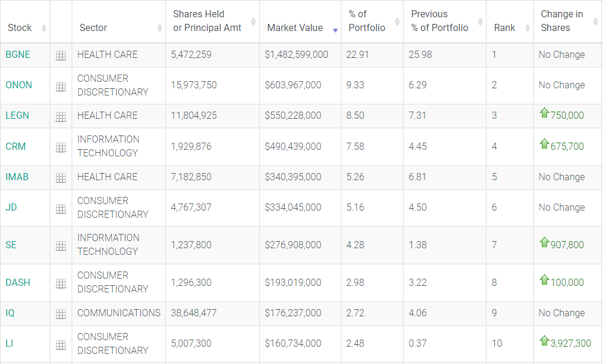603x364 pixels.
Task: Select market value $176,237,000
Action: pyautogui.click(x=293, y=313)
